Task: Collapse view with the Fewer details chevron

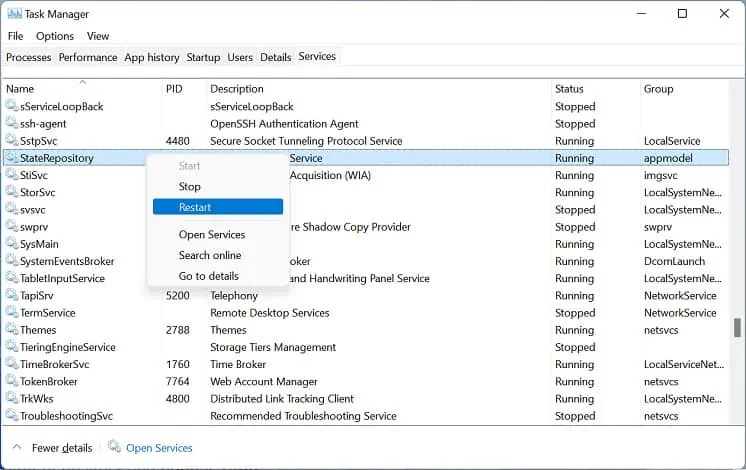Action: 17,447
